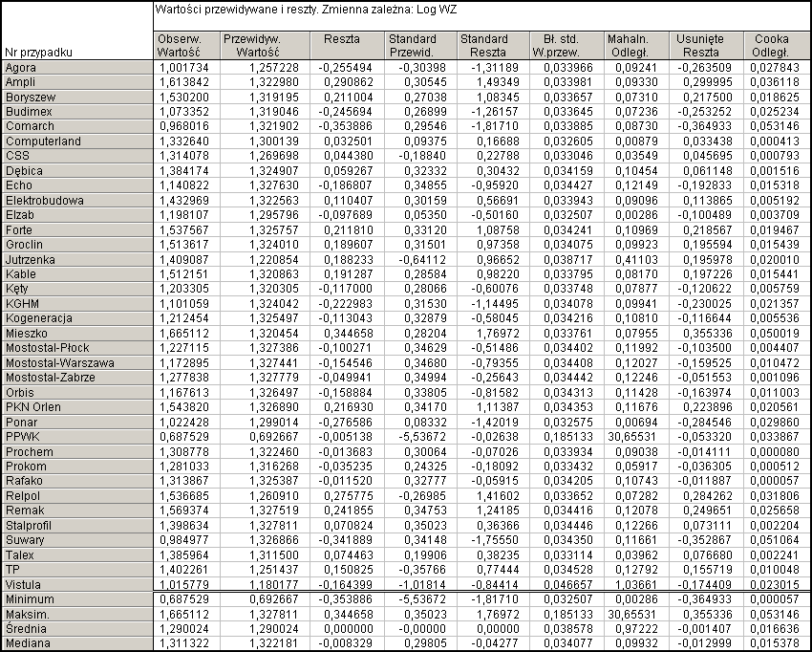The image size is (812, 652).
Task: Select the TP row label
Action: pyautogui.click(x=77, y=569)
